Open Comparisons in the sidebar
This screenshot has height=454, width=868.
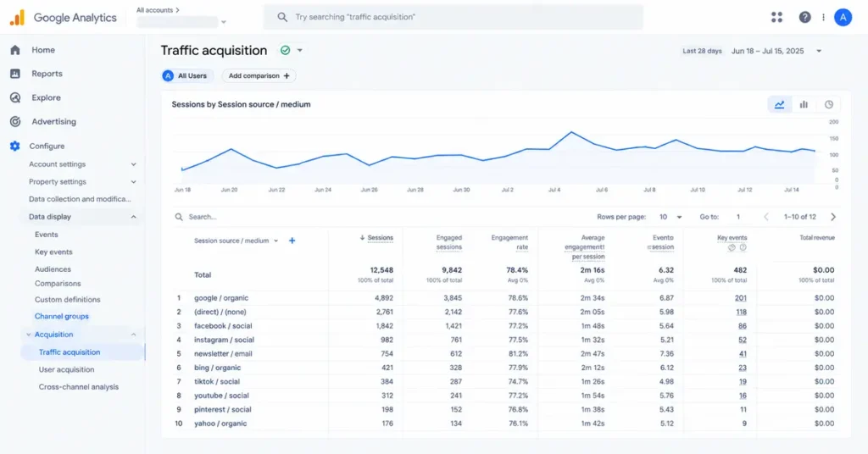click(58, 283)
